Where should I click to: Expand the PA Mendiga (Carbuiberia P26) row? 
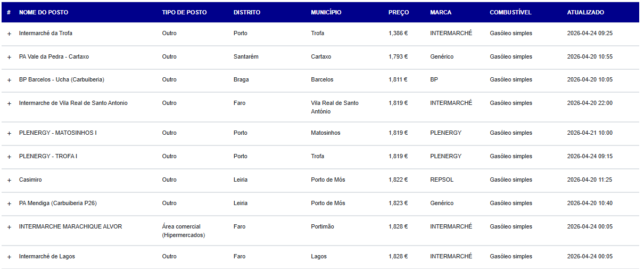coord(9,203)
